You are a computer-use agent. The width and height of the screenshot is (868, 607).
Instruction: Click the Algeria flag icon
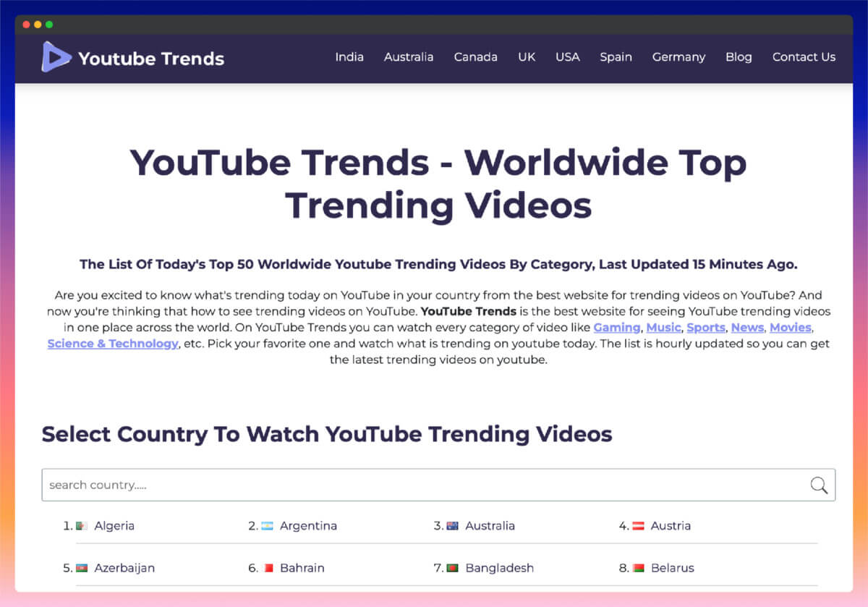pyautogui.click(x=82, y=525)
